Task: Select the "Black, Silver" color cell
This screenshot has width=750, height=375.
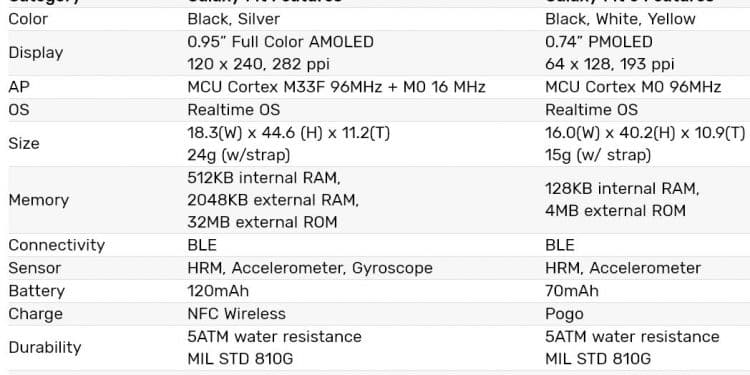Action: 233,19
